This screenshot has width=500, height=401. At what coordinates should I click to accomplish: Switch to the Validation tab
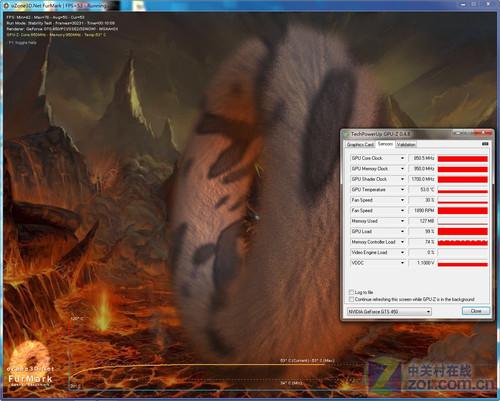click(406, 144)
